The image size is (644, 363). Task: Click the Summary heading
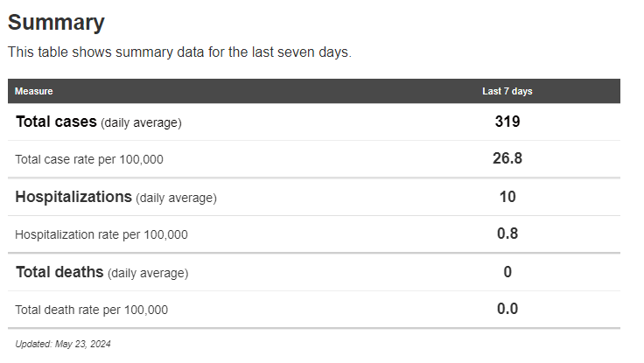(x=56, y=23)
